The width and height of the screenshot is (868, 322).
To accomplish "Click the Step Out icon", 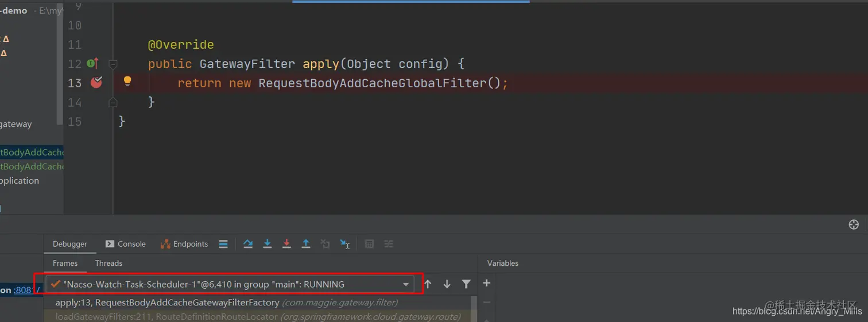I will 306,244.
